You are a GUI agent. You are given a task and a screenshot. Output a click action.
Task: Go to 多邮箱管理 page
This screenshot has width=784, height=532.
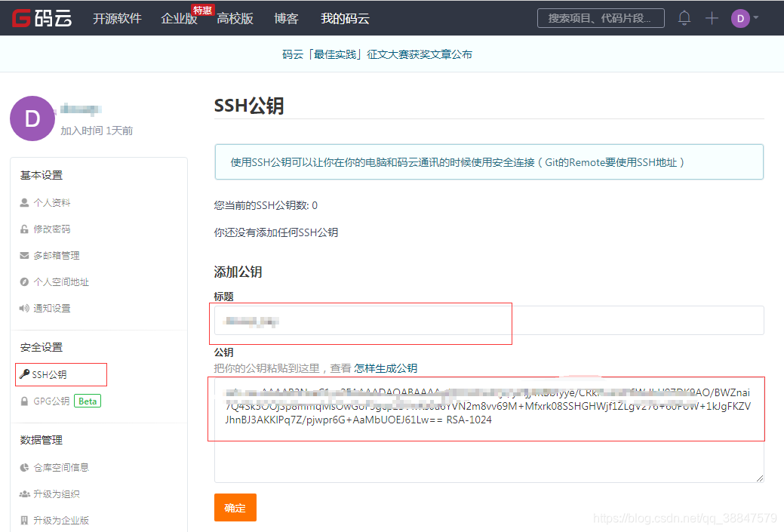[57, 256]
